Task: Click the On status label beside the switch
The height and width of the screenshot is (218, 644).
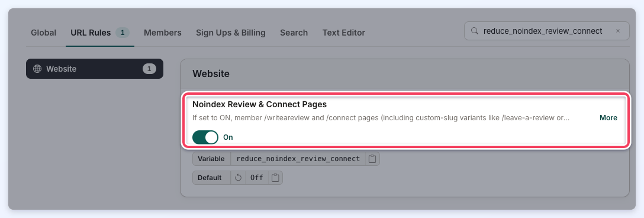Action: [228, 137]
